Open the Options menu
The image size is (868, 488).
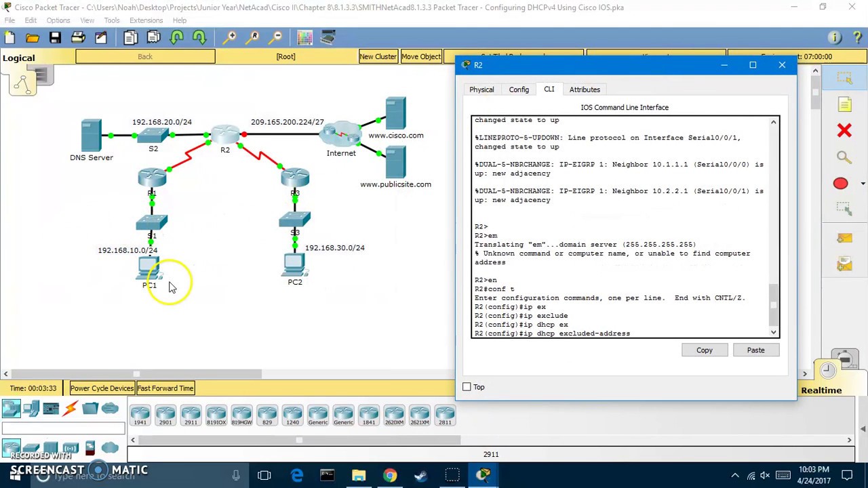[x=58, y=20]
